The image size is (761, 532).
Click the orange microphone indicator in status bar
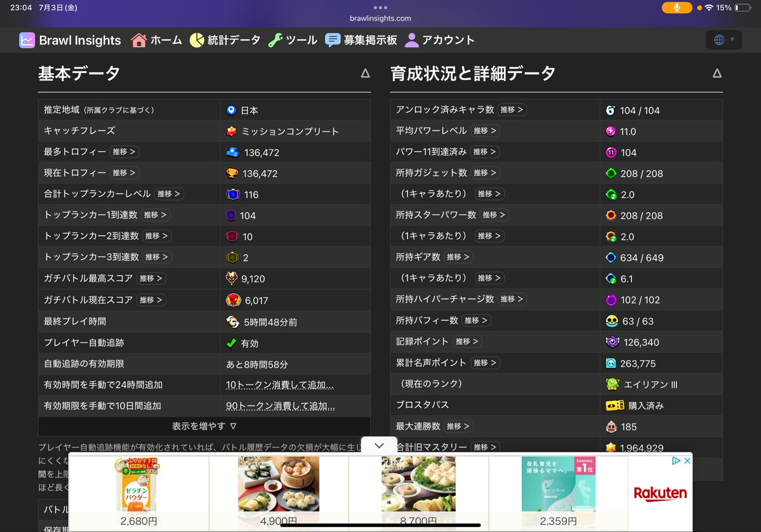[677, 8]
